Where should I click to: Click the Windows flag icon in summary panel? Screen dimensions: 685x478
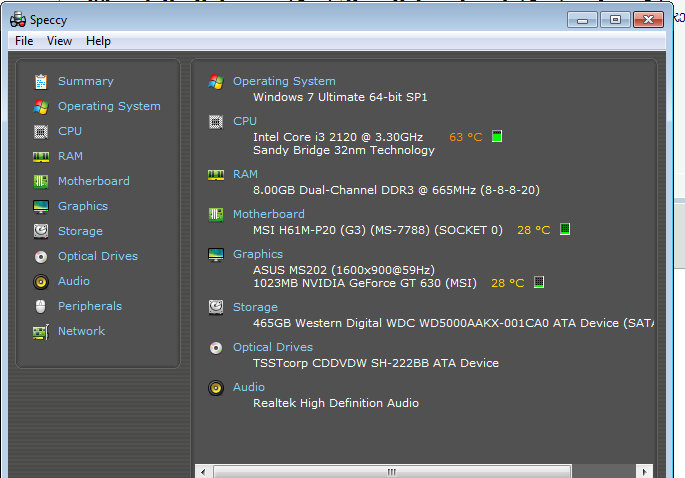pos(216,82)
